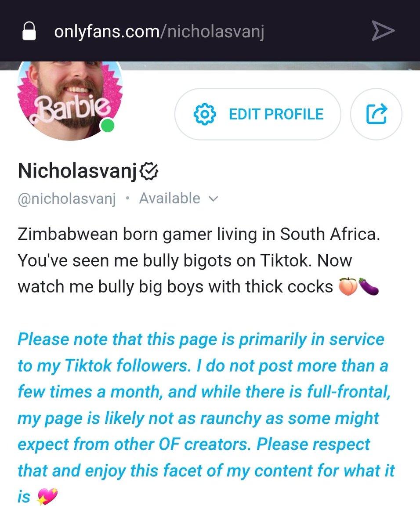Click the eggplant emoji in the bio
This screenshot has width=420, height=527.
tap(369, 287)
